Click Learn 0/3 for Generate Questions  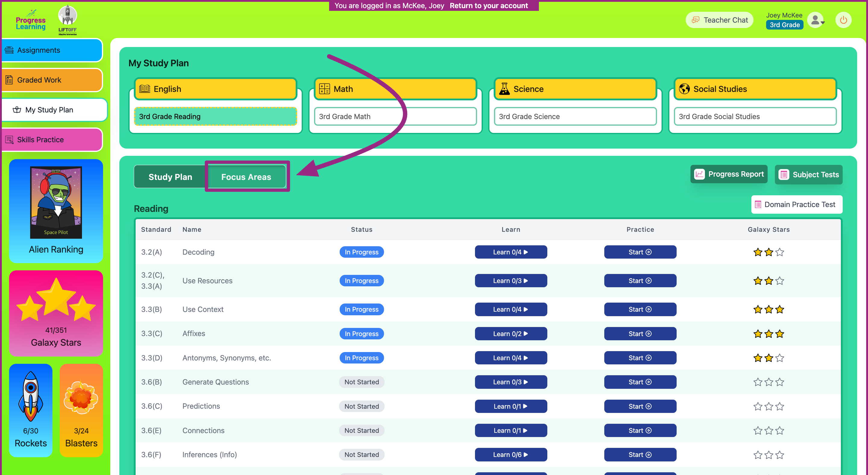[511, 382]
